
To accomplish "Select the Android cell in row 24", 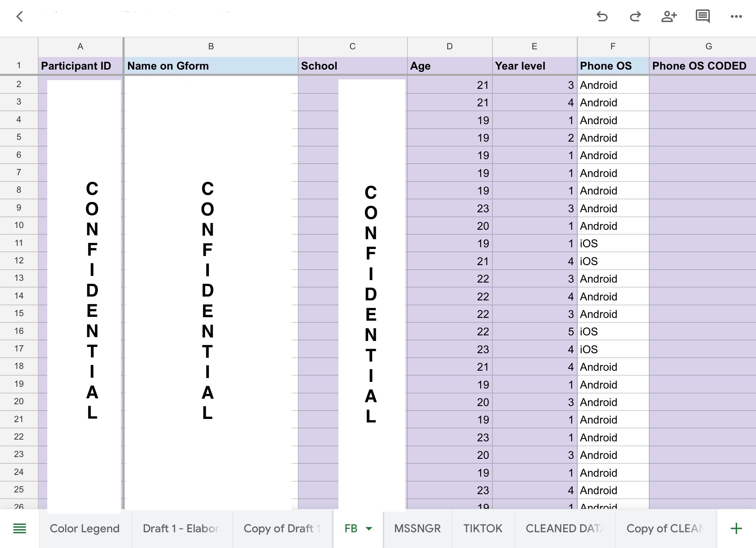I will click(x=613, y=473).
